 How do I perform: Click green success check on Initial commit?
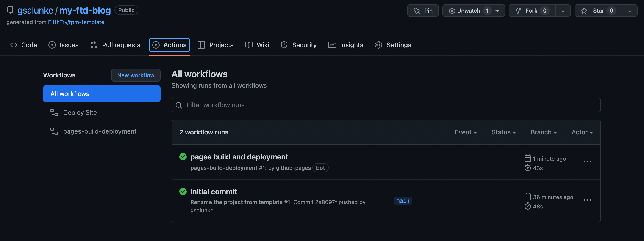tap(183, 192)
